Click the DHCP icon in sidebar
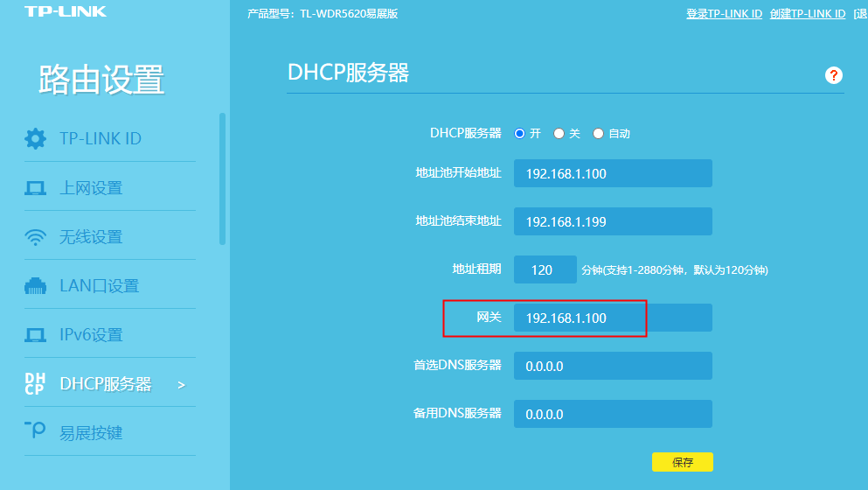The width and height of the screenshot is (868, 490). (x=35, y=383)
